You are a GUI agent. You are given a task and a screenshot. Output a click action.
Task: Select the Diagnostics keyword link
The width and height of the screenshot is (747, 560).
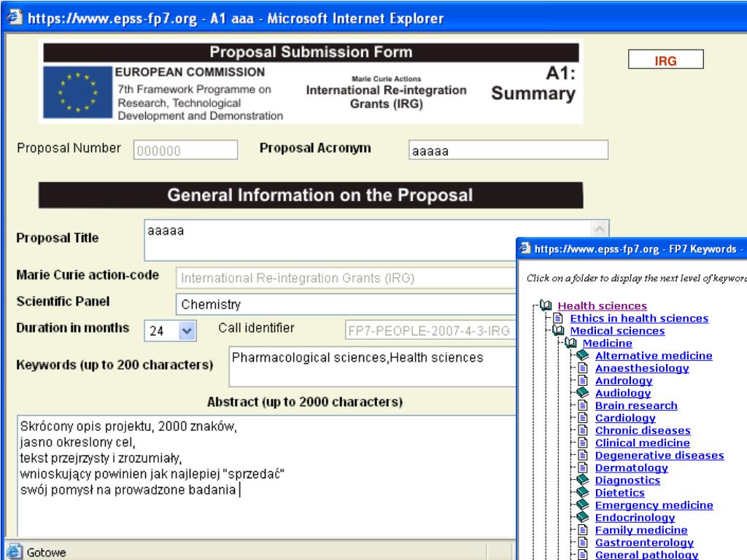tap(627, 480)
